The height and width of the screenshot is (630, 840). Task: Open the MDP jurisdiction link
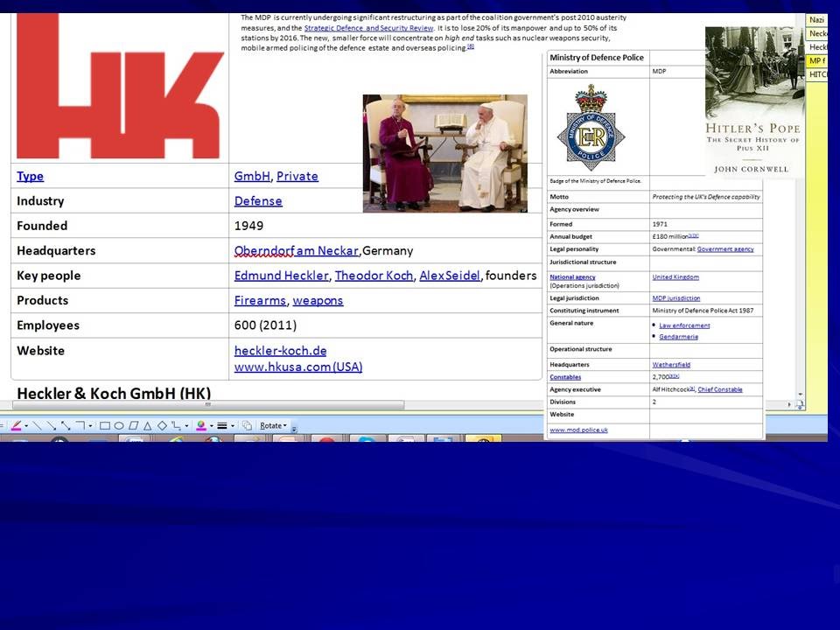[676, 297]
